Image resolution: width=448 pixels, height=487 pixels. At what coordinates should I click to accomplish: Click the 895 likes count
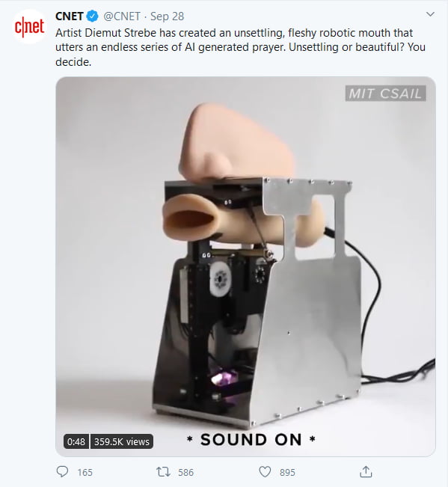287,472
